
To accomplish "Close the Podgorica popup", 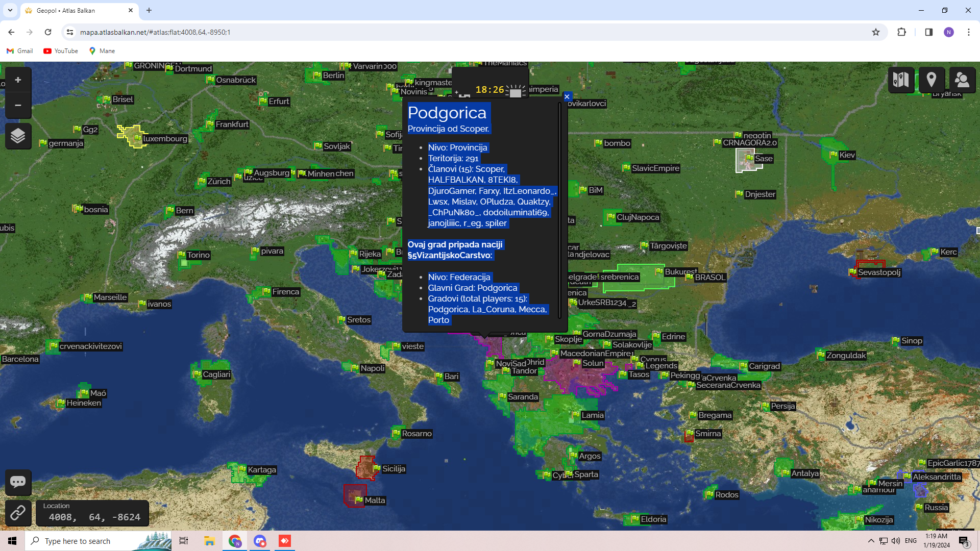I will click(x=567, y=97).
